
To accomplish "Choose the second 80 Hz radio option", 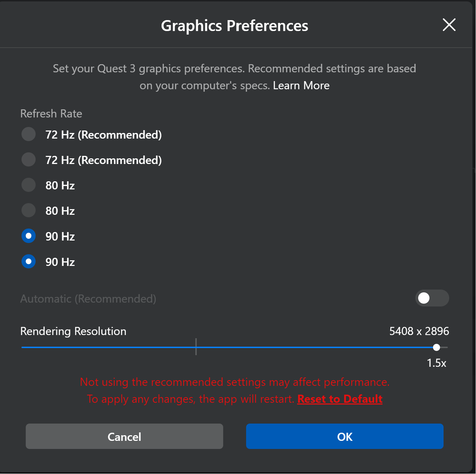I will point(29,211).
